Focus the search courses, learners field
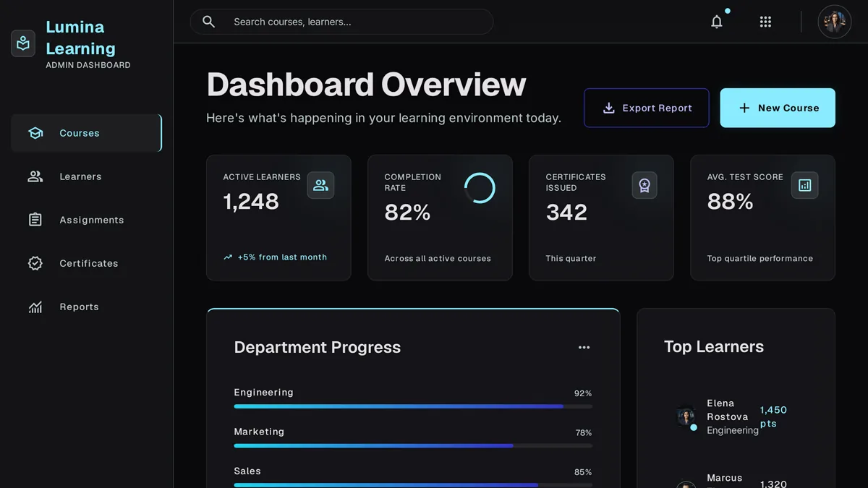 [x=341, y=22]
